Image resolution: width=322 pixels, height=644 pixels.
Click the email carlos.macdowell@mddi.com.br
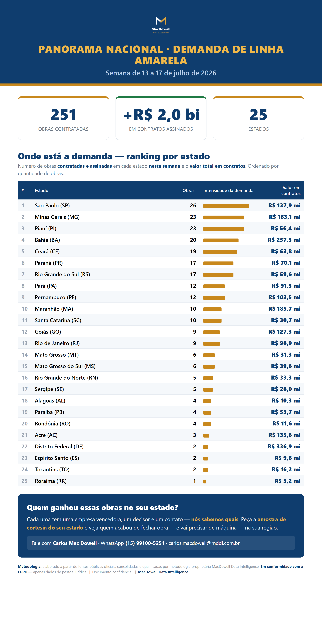tap(204, 543)
